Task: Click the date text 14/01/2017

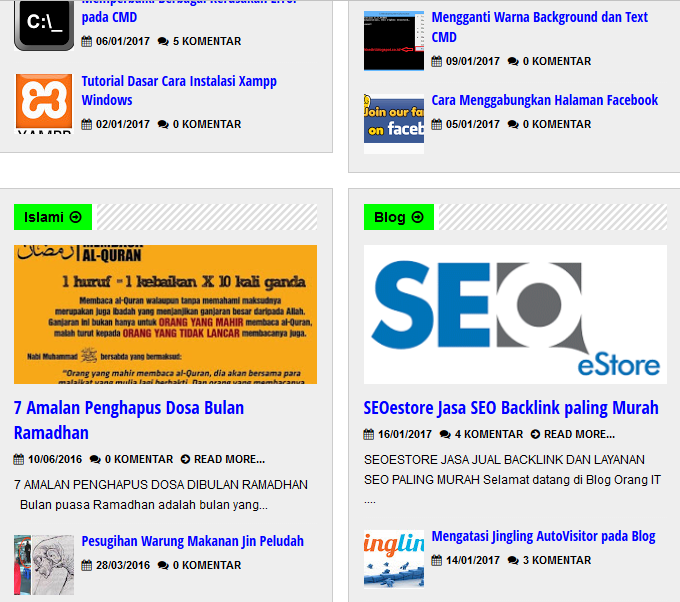Action: [473, 560]
